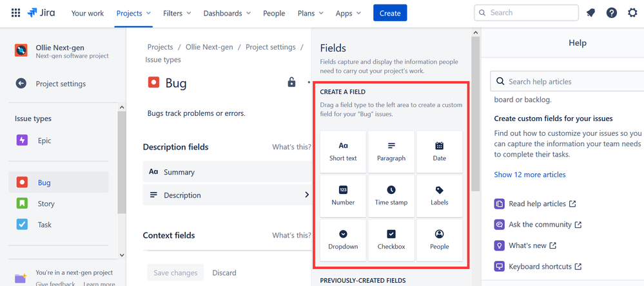Click the Projects breadcrumb link
This screenshot has width=644, height=286.
(x=160, y=47)
